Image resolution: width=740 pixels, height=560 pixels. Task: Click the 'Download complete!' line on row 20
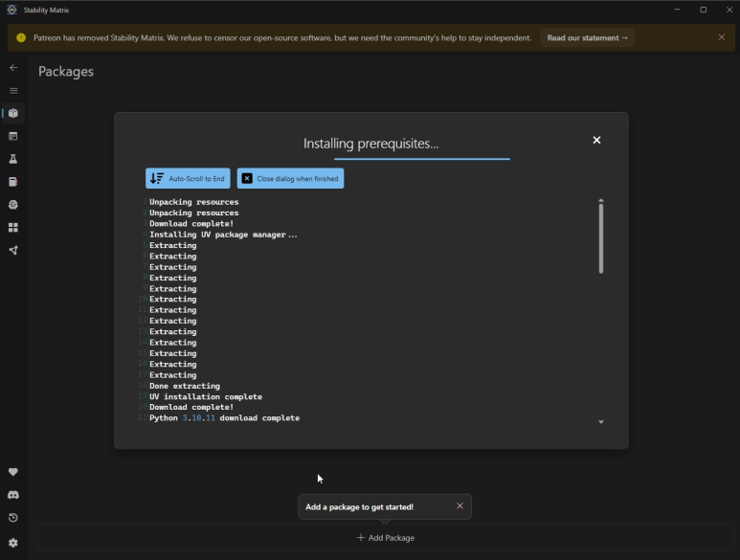point(191,407)
